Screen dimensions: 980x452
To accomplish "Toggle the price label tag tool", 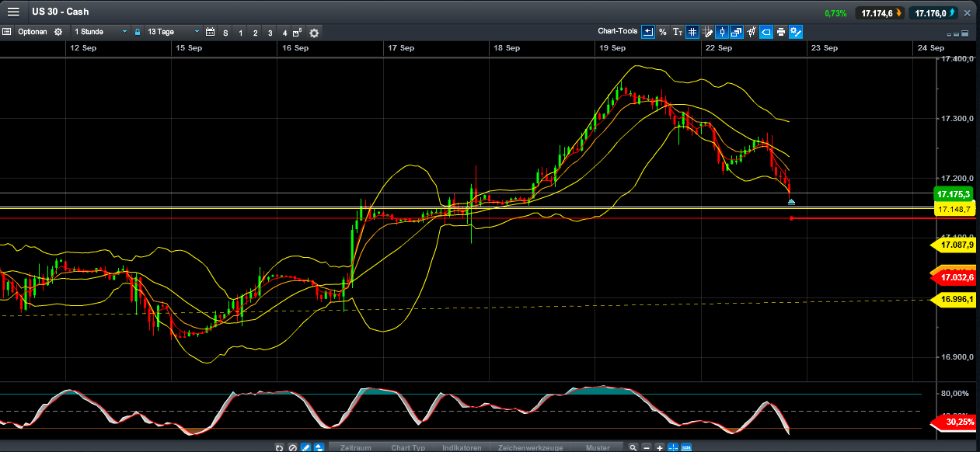I will [x=766, y=32].
